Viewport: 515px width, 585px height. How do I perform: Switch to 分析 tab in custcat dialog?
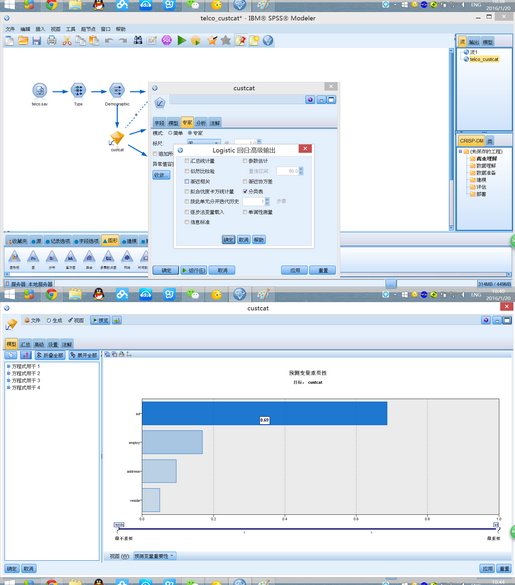(201, 123)
